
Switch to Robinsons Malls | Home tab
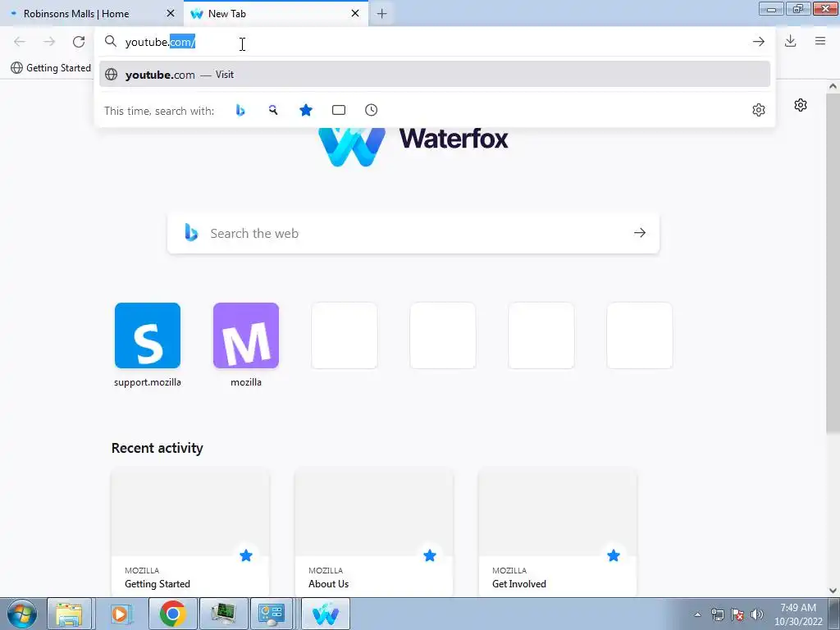[x=92, y=13]
